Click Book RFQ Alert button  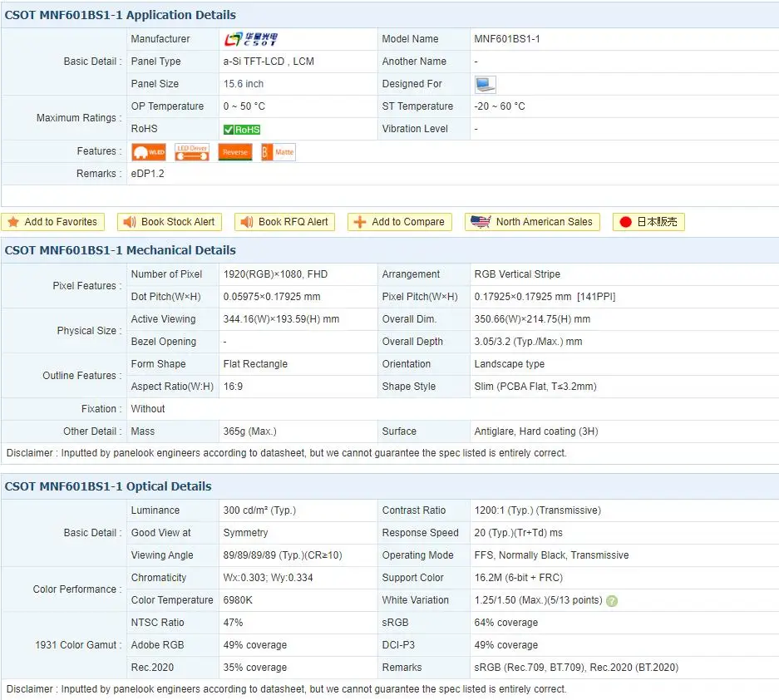pyautogui.click(x=284, y=222)
